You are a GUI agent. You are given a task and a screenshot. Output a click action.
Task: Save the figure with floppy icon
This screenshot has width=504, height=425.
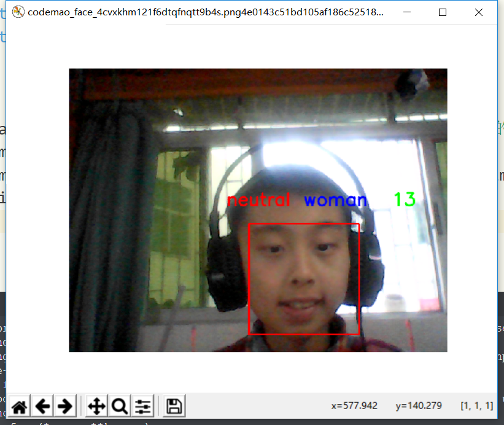[174, 406]
